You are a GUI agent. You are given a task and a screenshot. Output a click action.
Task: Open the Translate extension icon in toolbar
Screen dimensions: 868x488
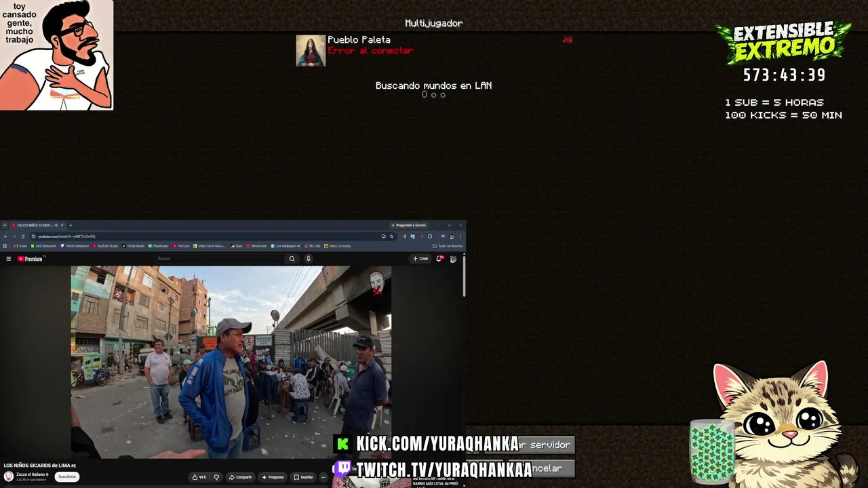(412, 237)
